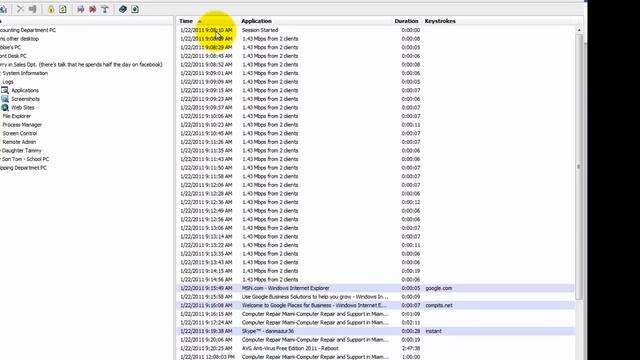Select the Accounting Department PC entry
The width and height of the screenshot is (640, 360).
pyautogui.click(x=28, y=30)
